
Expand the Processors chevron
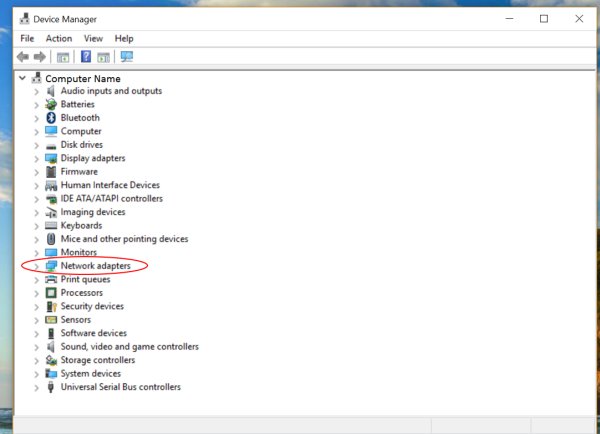click(36, 294)
